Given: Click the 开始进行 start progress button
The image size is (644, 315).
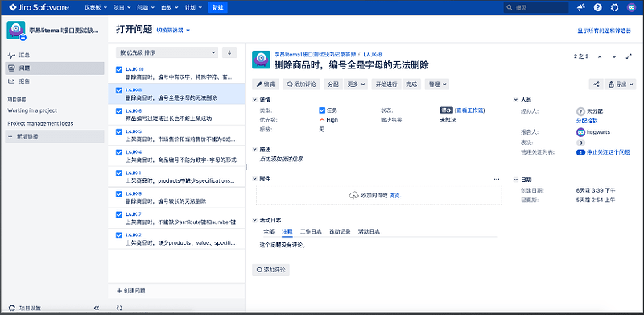Looking at the screenshot, I should (x=386, y=85).
